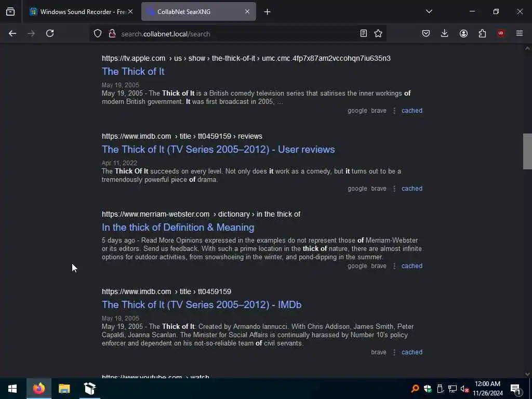Image resolution: width=532 pixels, height=399 pixels.
Task: Toggle reader view icon
Action: 363,33
